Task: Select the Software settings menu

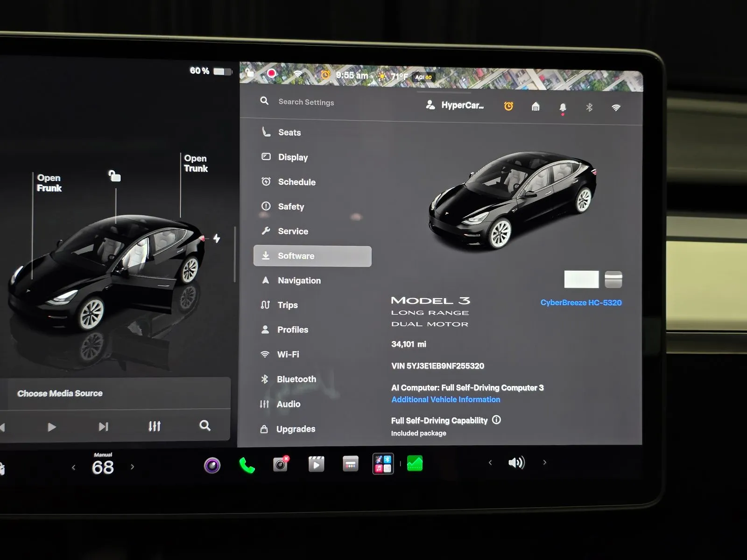Action: coord(312,256)
